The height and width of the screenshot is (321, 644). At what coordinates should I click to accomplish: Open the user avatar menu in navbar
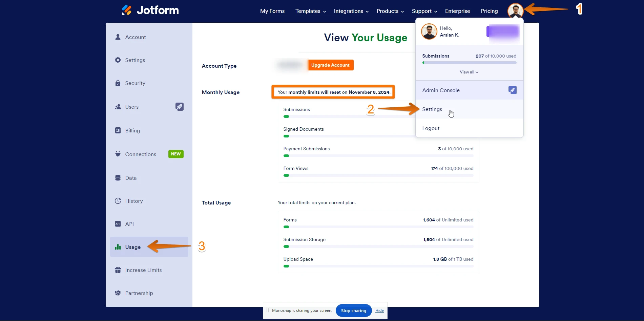[515, 11]
